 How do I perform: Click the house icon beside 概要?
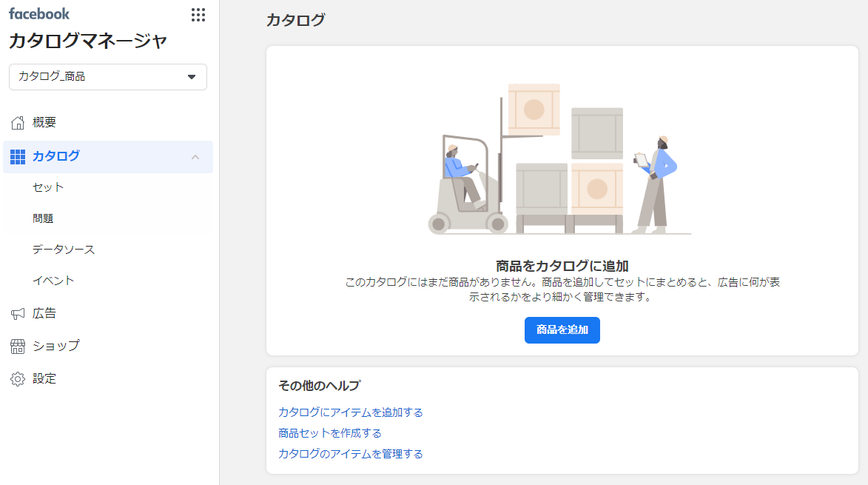pyautogui.click(x=18, y=122)
